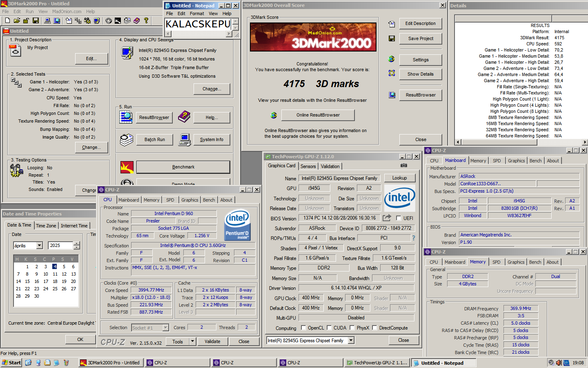Click the Edit Description icon in Overall Score window
The image size is (588, 368).
point(392,24)
